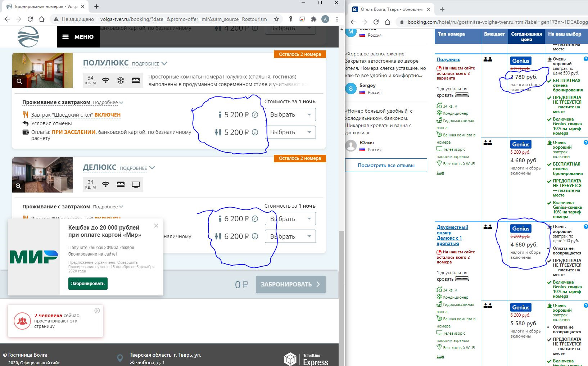The image size is (588, 366).
Task: Show info for Полулюкс single-guest 5 200 price
Action: 255,115
